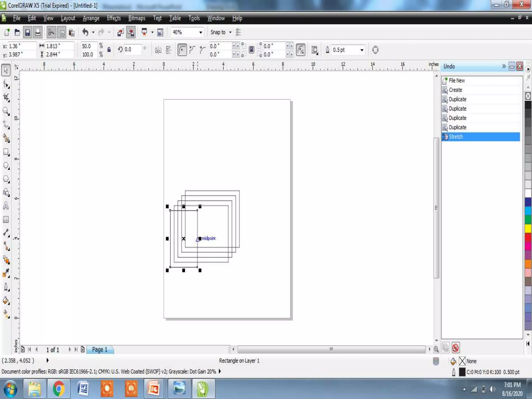
Task: Click the Import icon on toolbar
Action: tap(121, 32)
